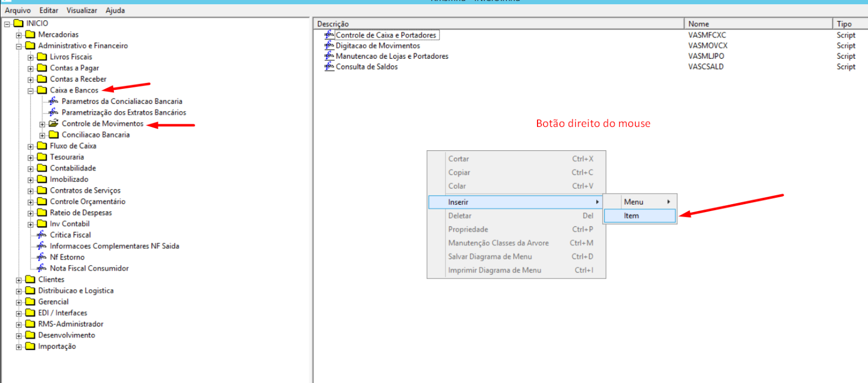
Task: Choose Deletar in the context menu
Action: 516,216
